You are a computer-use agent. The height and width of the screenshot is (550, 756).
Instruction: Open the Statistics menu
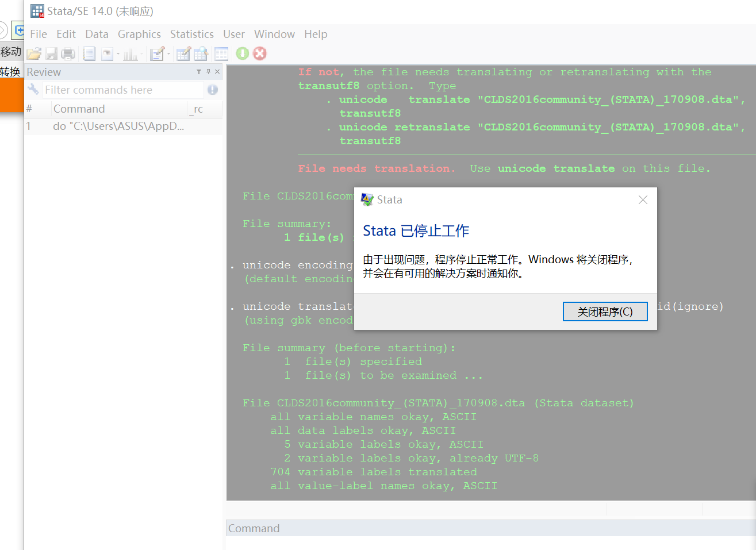point(191,34)
